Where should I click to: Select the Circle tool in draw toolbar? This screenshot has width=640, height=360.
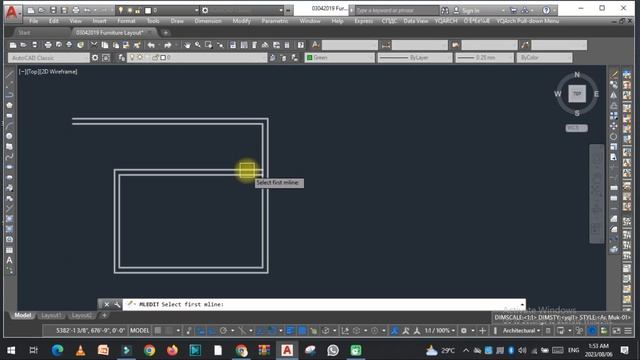click(x=9, y=136)
